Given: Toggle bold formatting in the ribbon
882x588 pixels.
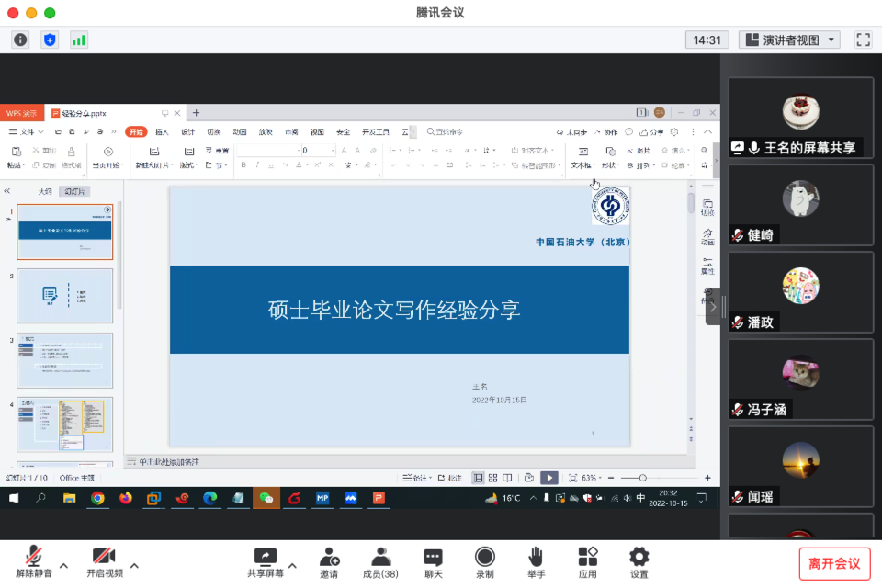Looking at the screenshot, I should (243, 164).
